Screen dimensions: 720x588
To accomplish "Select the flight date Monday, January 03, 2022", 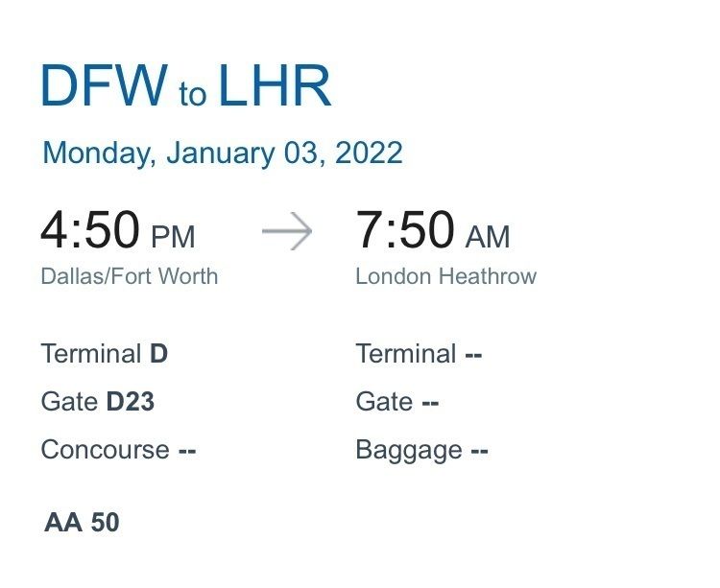I will point(223,153).
